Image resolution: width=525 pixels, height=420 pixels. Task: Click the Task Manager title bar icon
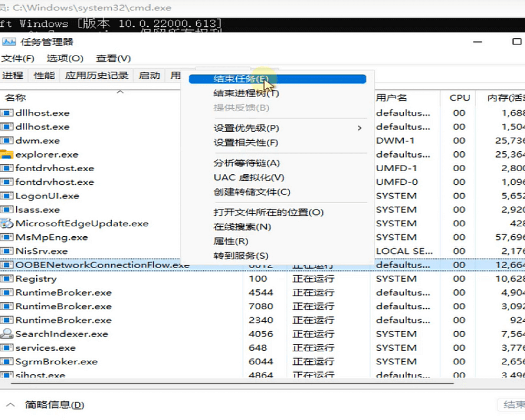[x=9, y=42]
